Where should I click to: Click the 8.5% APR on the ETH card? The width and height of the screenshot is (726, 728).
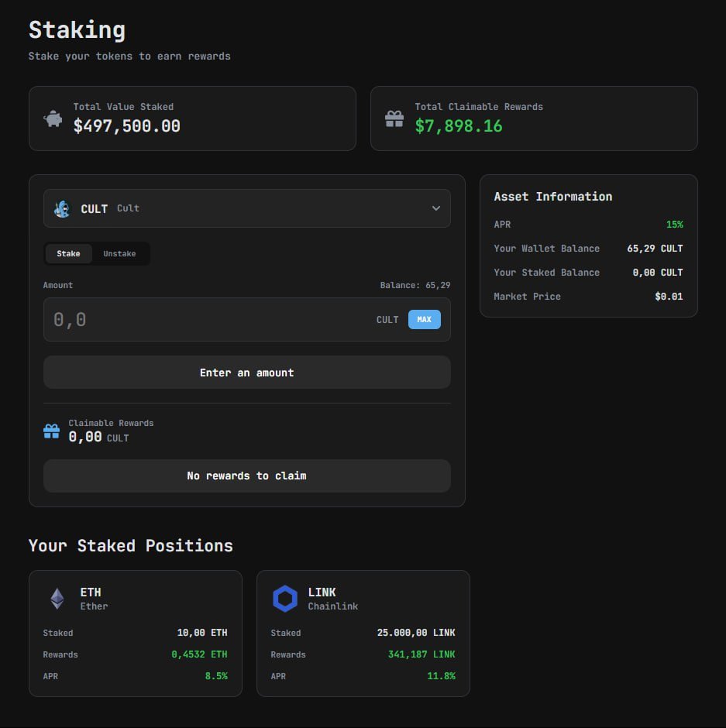coord(216,676)
